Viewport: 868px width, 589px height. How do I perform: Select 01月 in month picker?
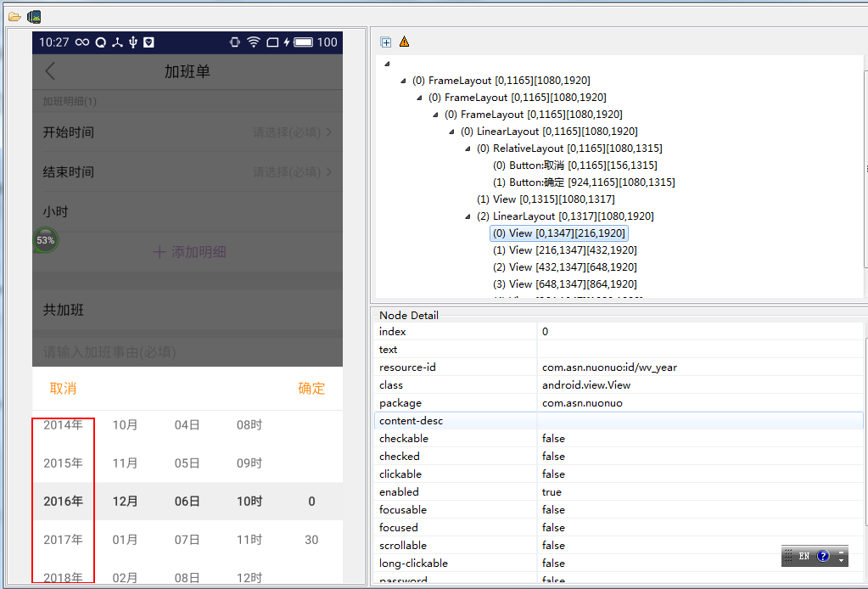125,540
